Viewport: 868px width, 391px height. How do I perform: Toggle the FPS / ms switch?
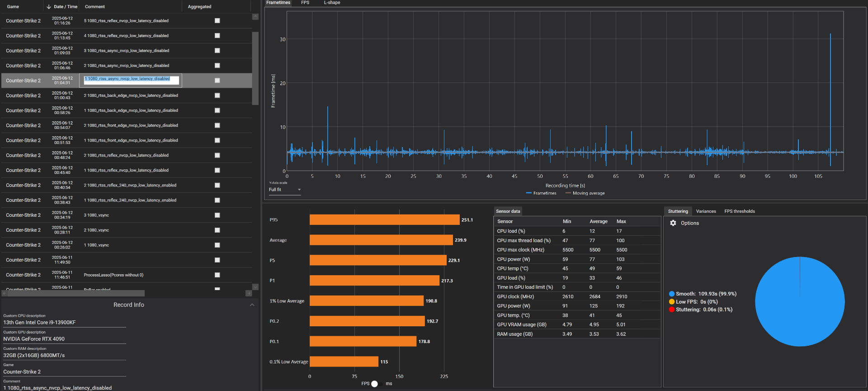tap(377, 384)
